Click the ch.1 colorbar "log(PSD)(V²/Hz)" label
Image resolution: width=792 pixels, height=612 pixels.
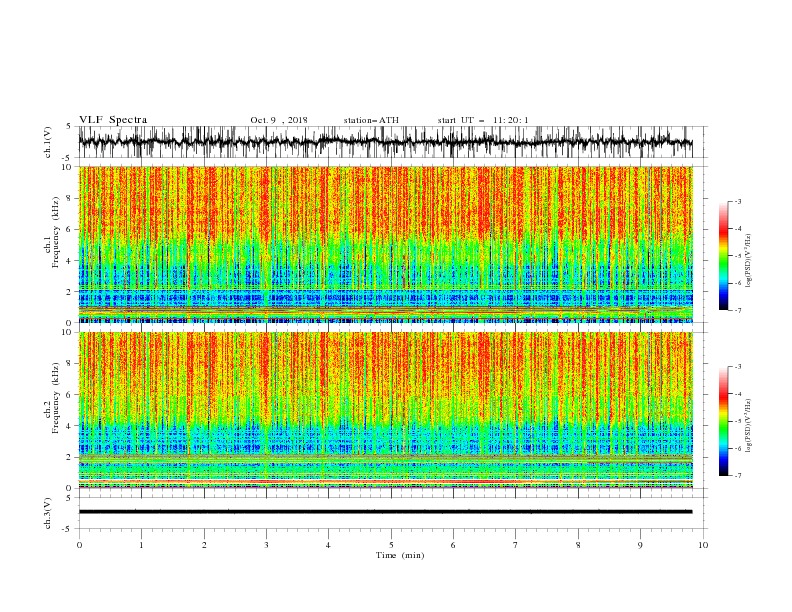tap(749, 261)
